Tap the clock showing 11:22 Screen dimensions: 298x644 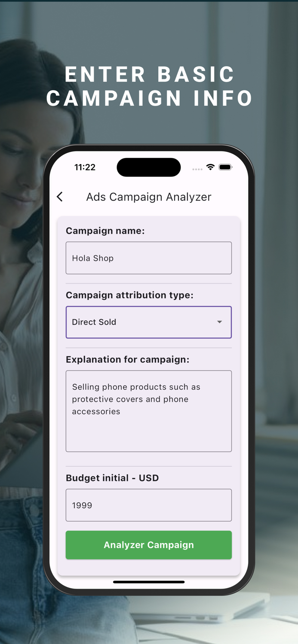point(85,167)
